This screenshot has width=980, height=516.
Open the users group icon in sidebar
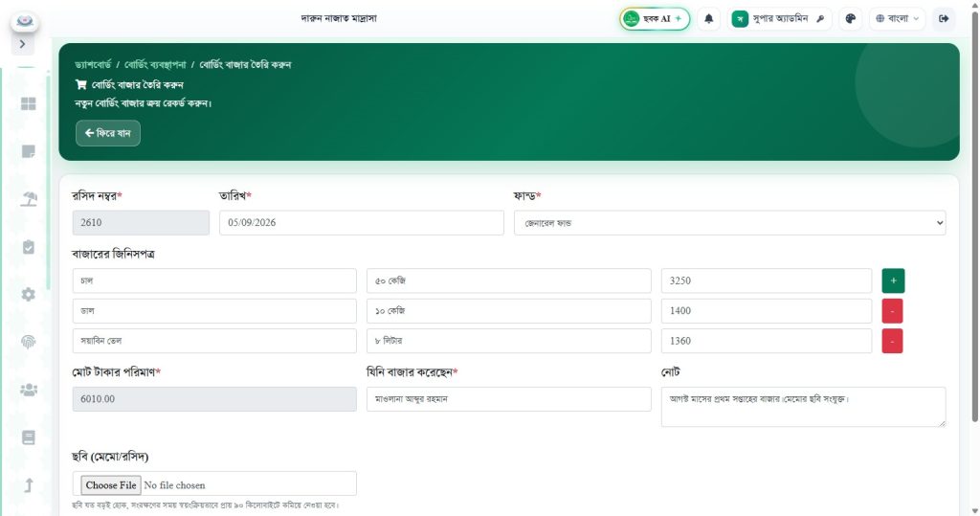[28, 390]
